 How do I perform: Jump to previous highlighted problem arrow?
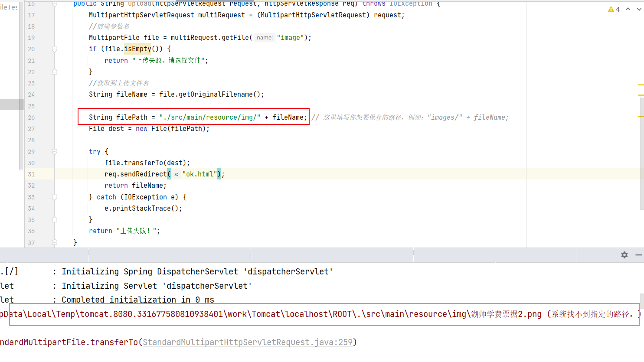(628, 9)
